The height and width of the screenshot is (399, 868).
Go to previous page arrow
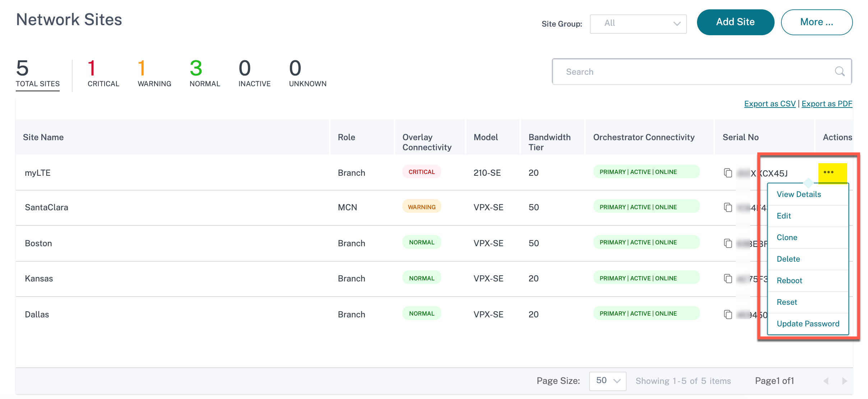(826, 381)
